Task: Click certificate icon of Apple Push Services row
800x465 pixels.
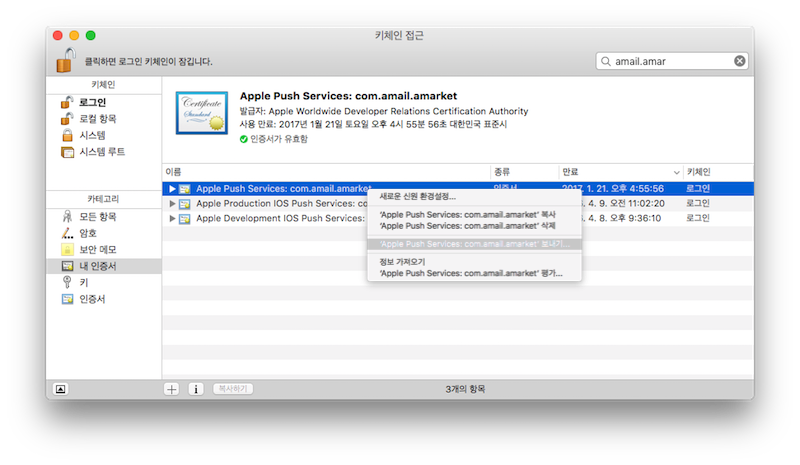Action: click(x=184, y=189)
